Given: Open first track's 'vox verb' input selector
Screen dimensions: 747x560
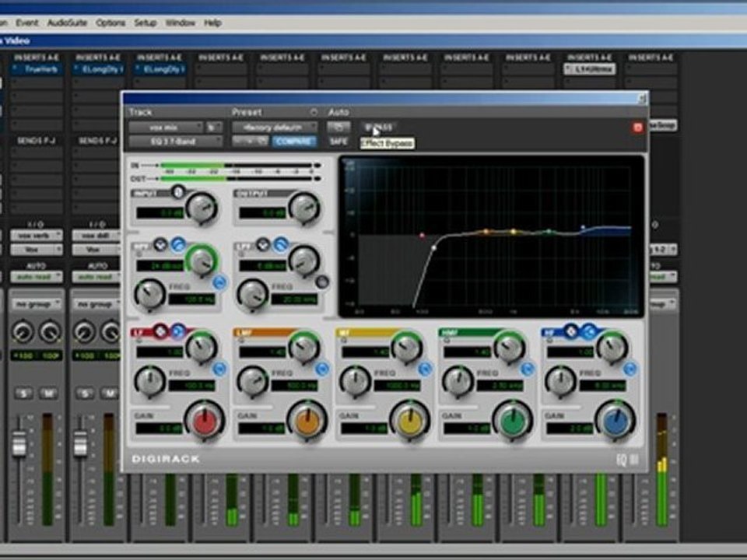Looking at the screenshot, I should click(x=37, y=235).
